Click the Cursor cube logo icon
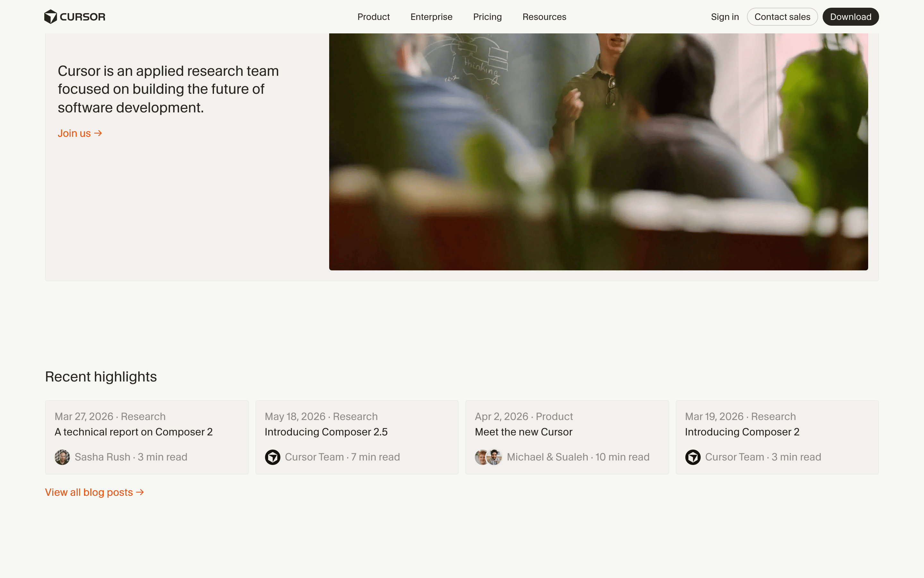The width and height of the screenshot is (924, 578). (x=50, y=17)
